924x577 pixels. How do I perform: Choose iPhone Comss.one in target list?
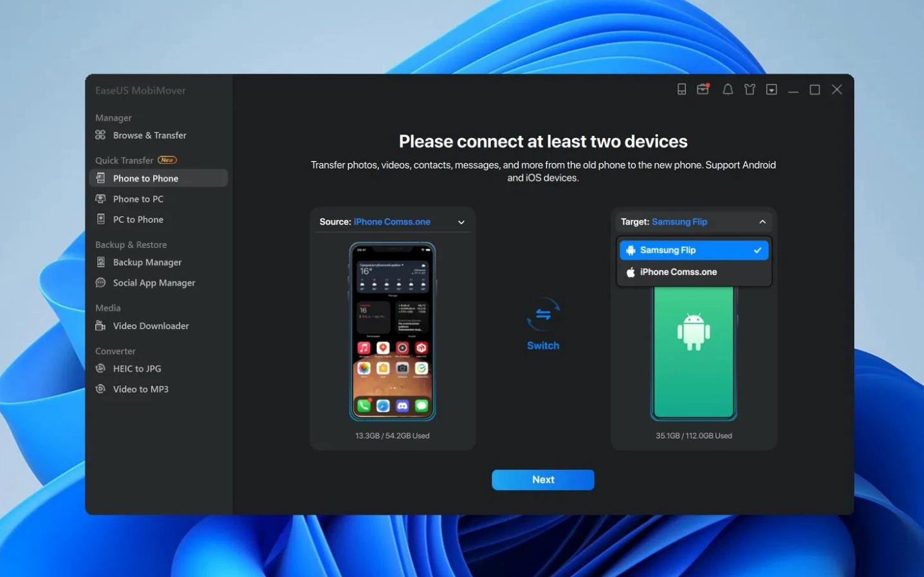[678, 272]
